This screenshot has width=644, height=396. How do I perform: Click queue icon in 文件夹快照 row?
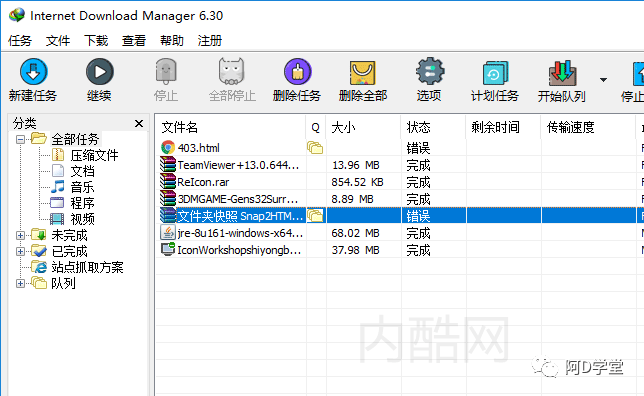click(315, 216)
